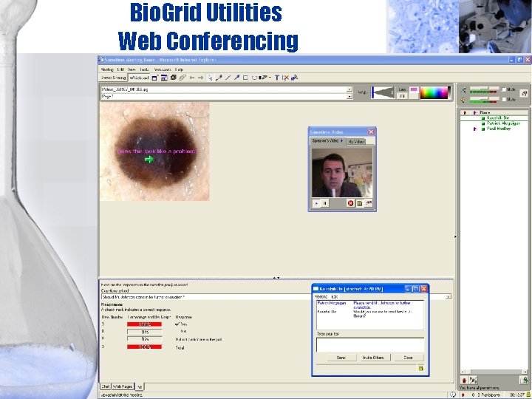Switch to Screen Sharing tab
This screenshot has width=532, height=399.
pos(113,78)
